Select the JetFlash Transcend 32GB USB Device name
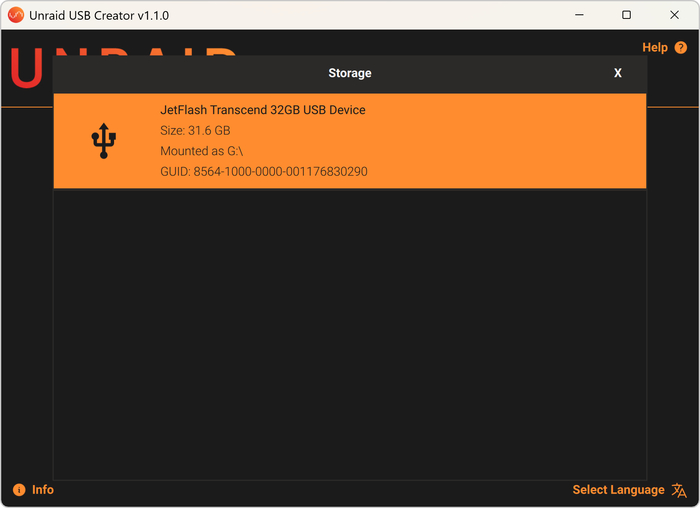This screenshot has width=700, height=508. point(262,110)
